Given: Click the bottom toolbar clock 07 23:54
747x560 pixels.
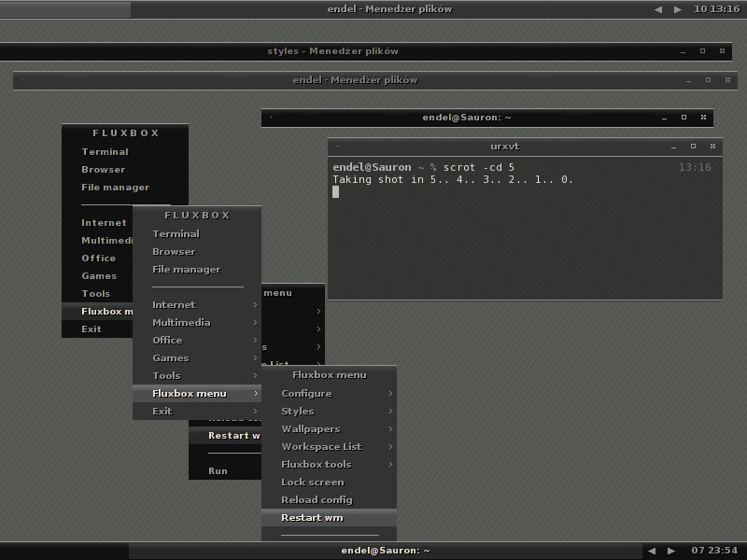Looking at the screenshot, I should pyautogui.click(x=714, y=551).
